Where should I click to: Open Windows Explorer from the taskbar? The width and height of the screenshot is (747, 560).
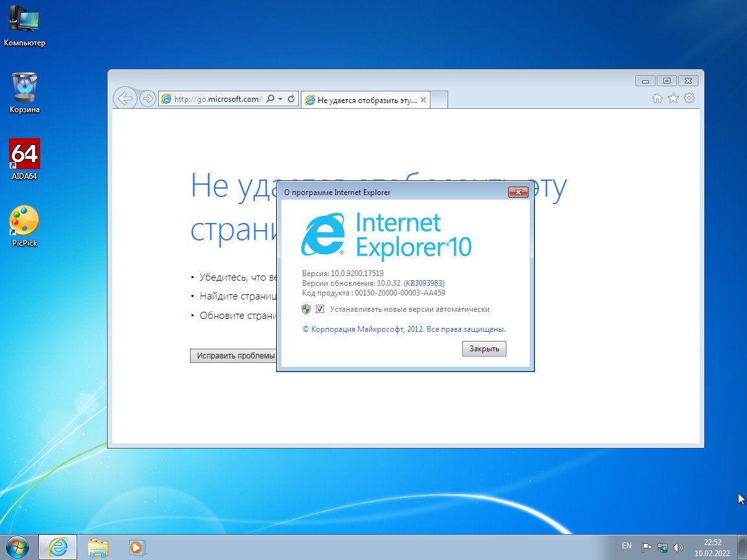click(x=98, y=547)
